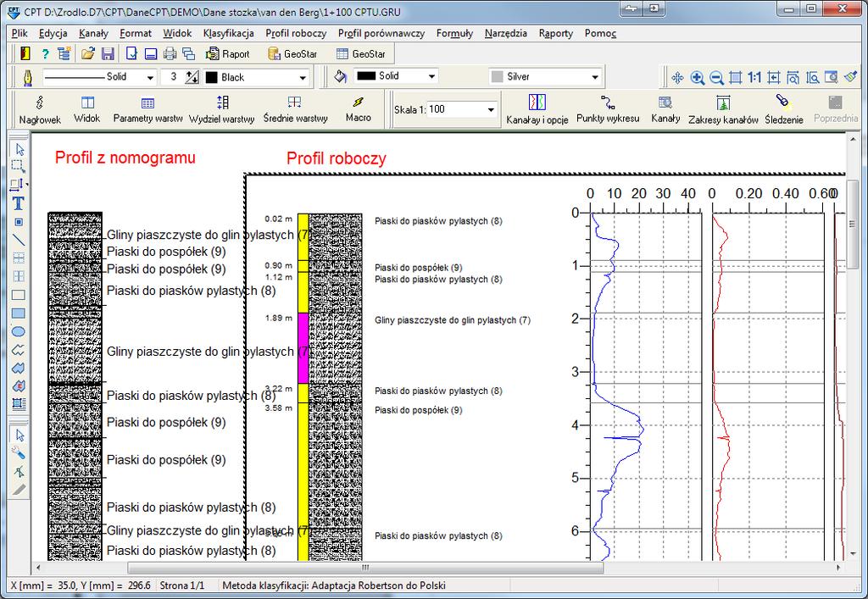
Task: Click Punkty wykresu
Action: click(x=608, y=109)
